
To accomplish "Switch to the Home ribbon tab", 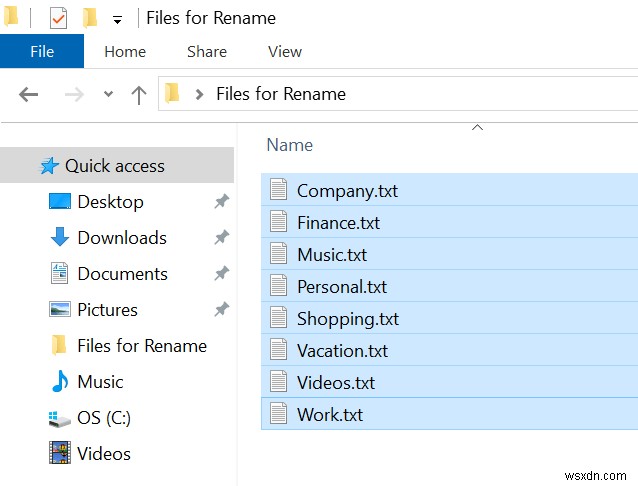I will coord(125,52).
